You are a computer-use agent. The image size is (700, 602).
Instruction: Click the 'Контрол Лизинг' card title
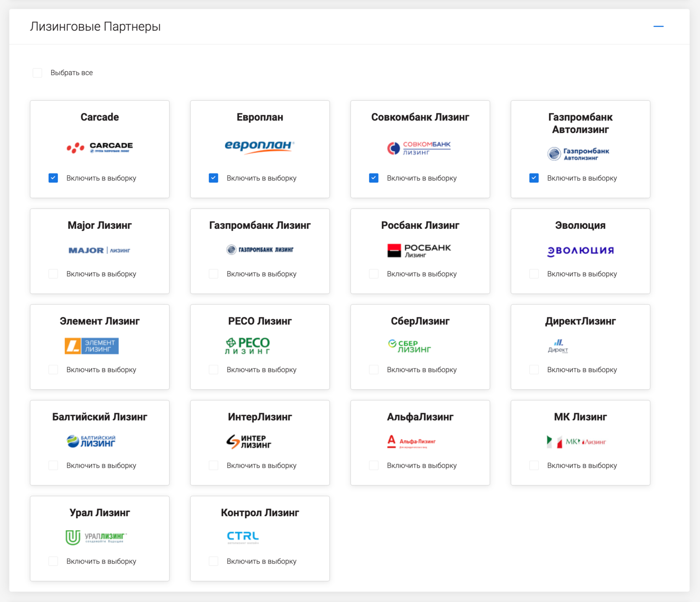(260, 513)
